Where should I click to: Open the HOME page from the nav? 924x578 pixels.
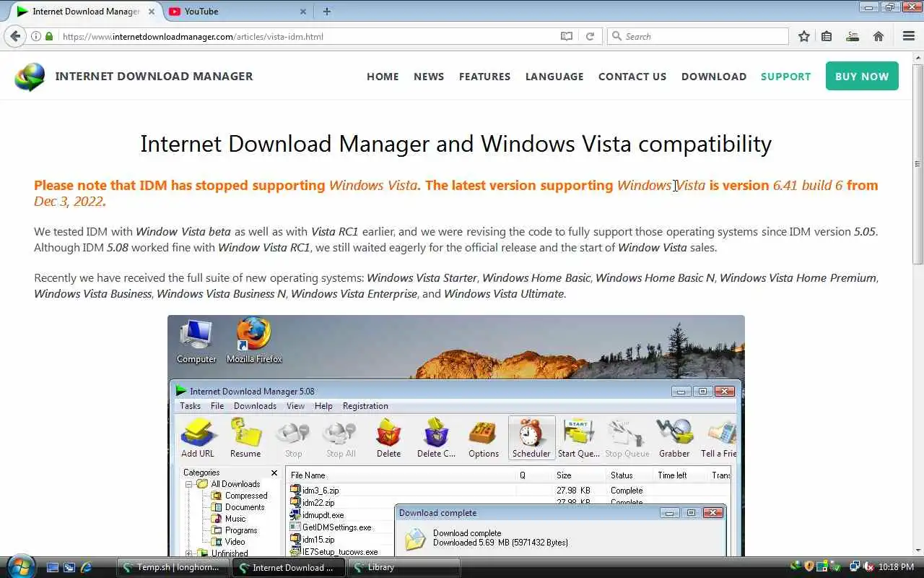pos(383,77)
